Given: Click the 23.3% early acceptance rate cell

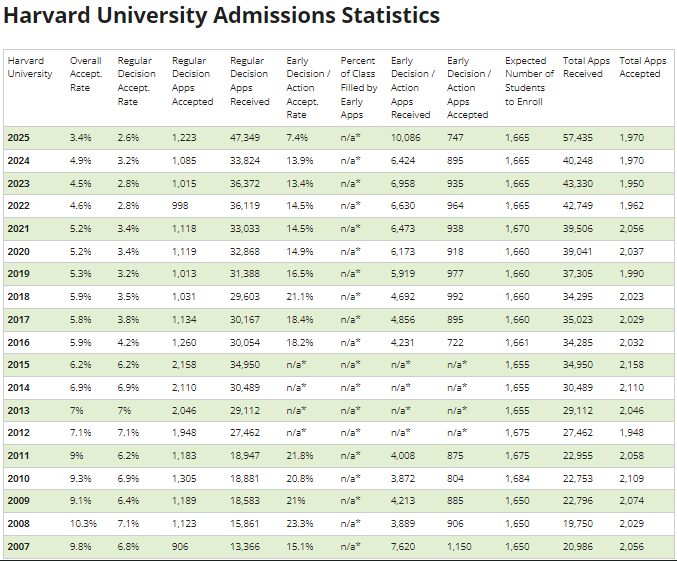Looking at the screenshot, I should click(x=301, y=524).
